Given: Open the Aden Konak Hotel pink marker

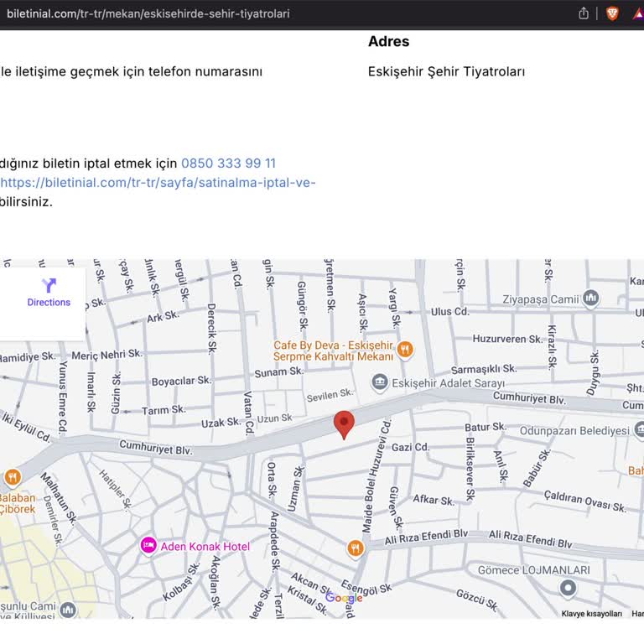Looking at the screenshot, I should pyautogui.click(x=148, y=546).
